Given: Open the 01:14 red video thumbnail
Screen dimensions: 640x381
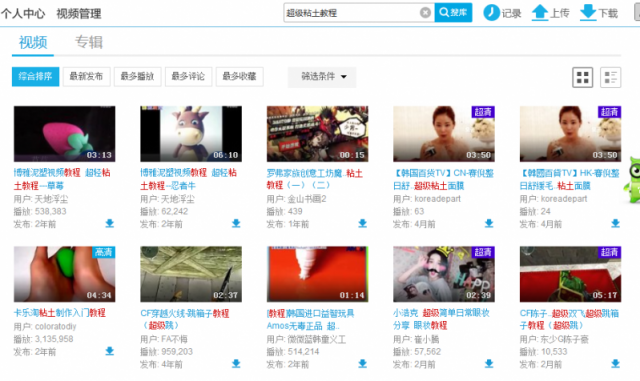Looking at the screenshot, I should [x=318, y=274].
